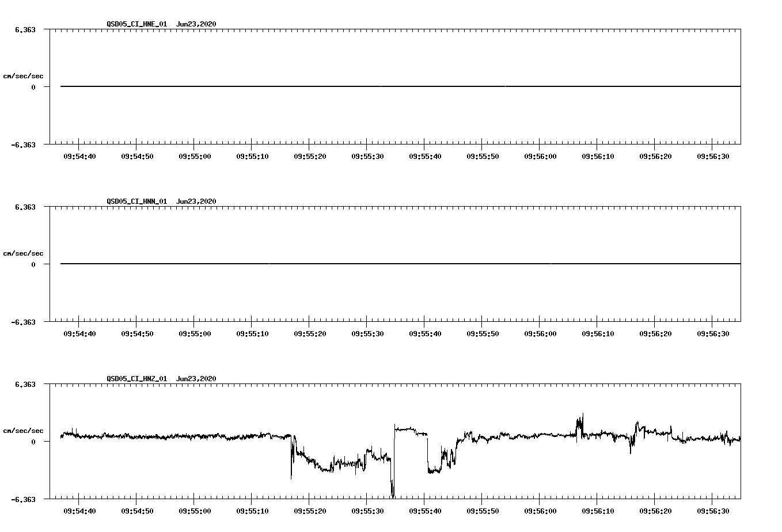
Task: Click the 09:56:00 time label under the HNZ plot
Action: [x=540, y=511]
